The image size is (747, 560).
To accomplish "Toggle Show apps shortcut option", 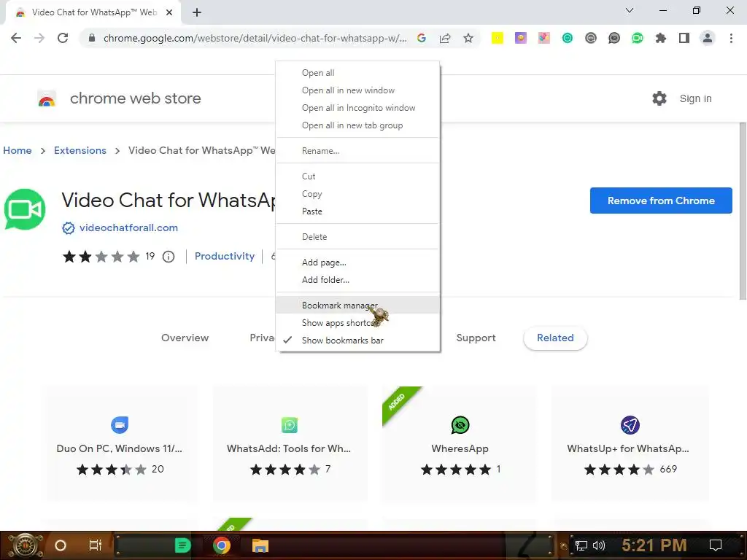I will pyautogui.click(x=357, y=323).
